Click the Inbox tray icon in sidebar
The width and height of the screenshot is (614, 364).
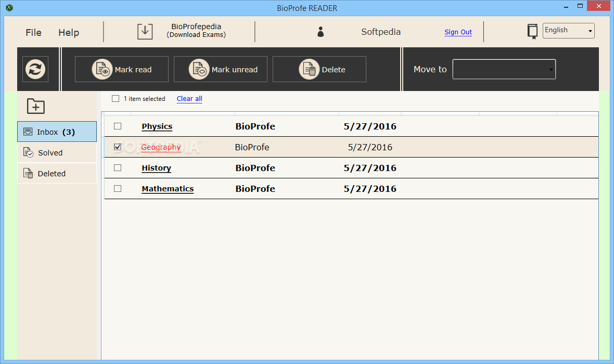(28, 132)
